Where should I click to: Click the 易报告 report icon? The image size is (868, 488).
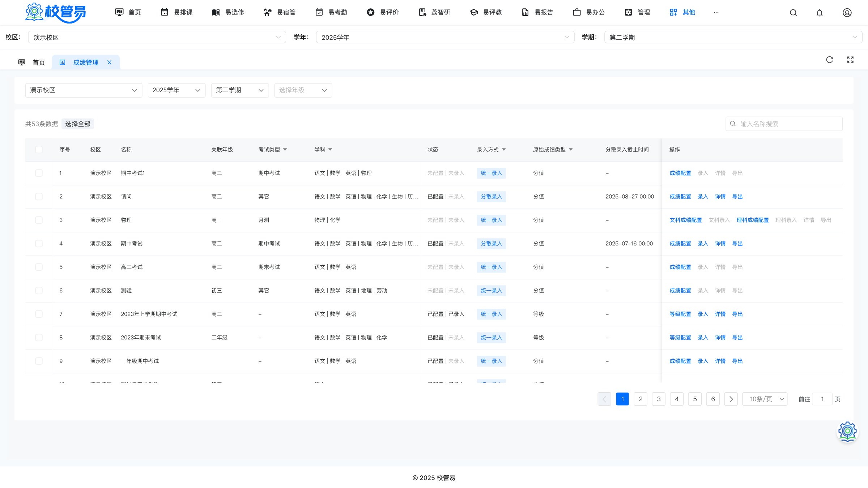(x=525, y=12)
